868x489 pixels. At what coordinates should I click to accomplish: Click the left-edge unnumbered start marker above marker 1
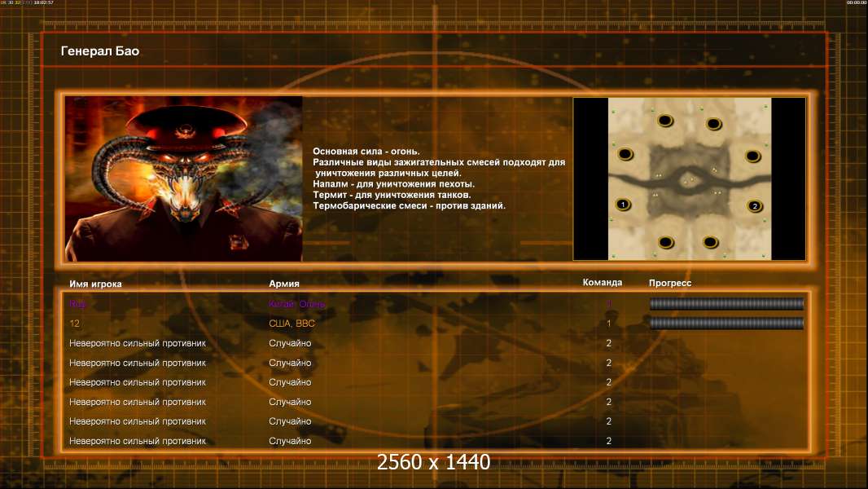click(x=625, y=154)
